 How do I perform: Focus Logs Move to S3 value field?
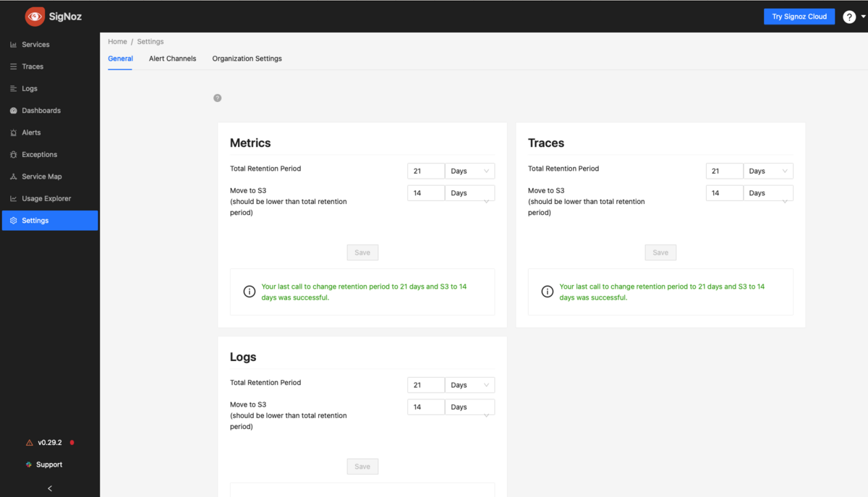click(x=426, y=407)
